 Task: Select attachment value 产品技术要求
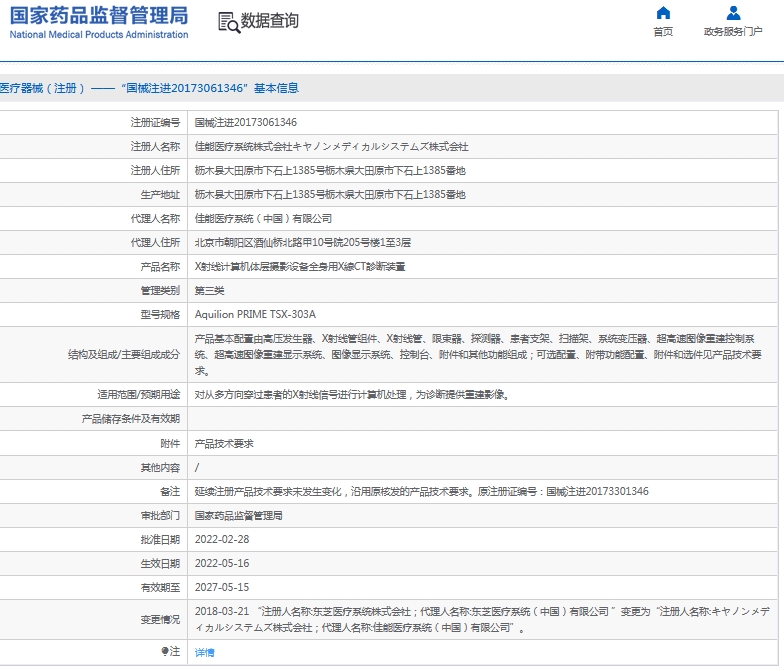[224, 444]
